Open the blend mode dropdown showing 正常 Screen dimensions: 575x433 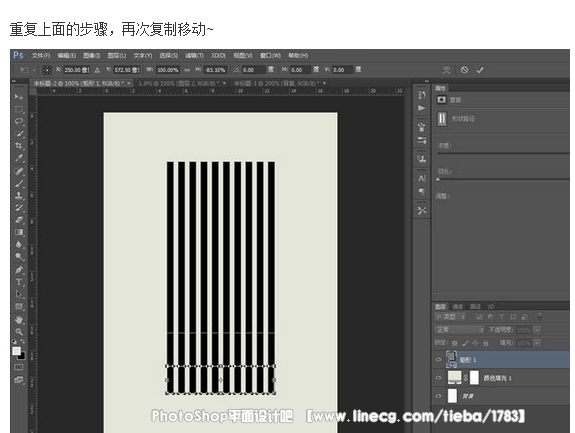[459, 330]
